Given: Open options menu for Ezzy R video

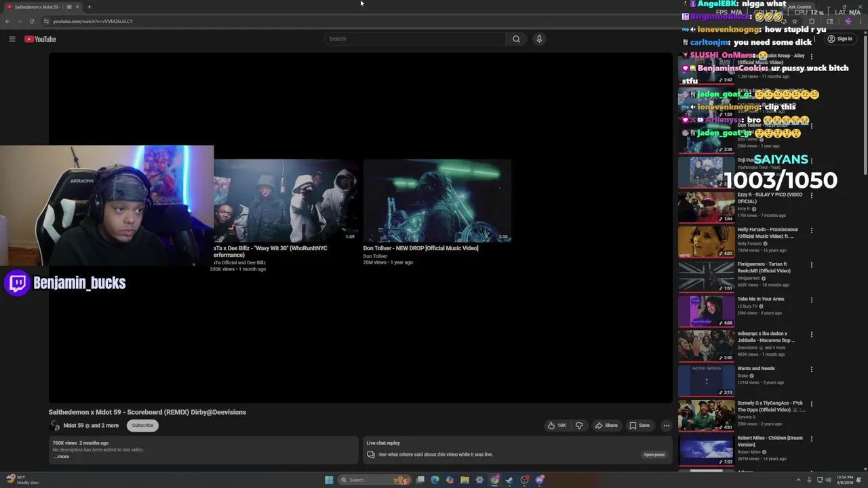Looking at the screenshot, I should (811, 195).
